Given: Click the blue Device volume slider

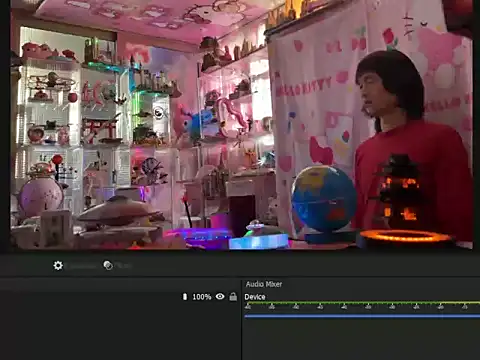Looking at the screenshot, I should [362, 316].
